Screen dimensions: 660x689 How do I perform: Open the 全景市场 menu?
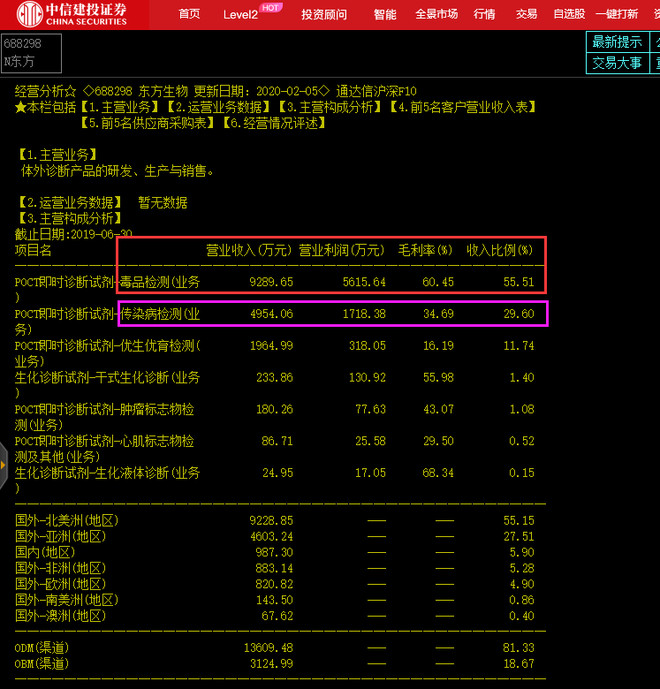[x=436, y=14]
